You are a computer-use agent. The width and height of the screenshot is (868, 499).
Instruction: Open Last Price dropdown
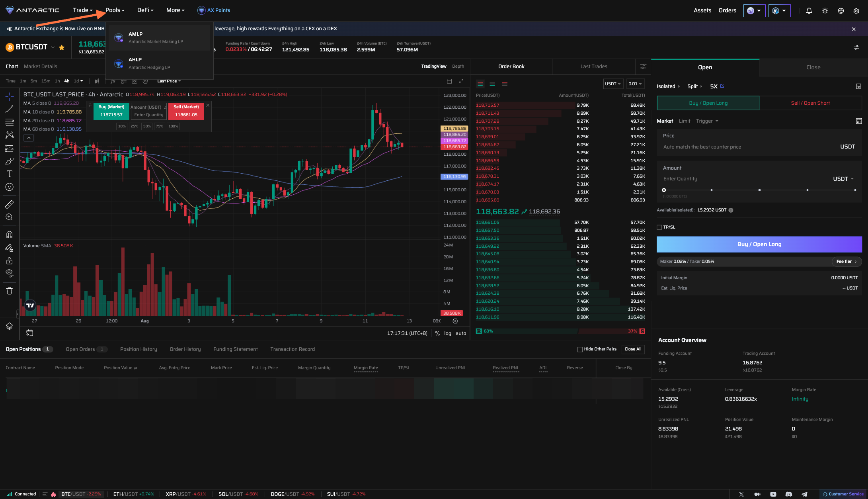[169, 81]
